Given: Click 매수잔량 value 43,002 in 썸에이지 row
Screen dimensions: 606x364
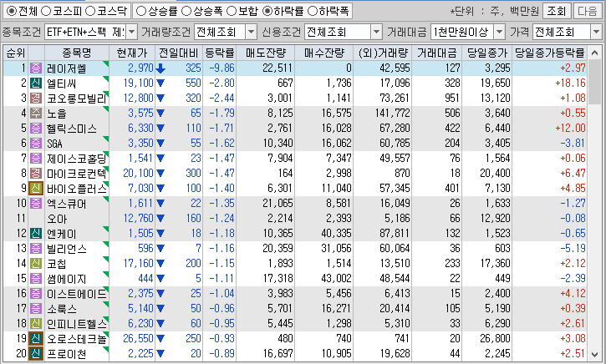Looking at the screenshot, I should click(336, 279).
